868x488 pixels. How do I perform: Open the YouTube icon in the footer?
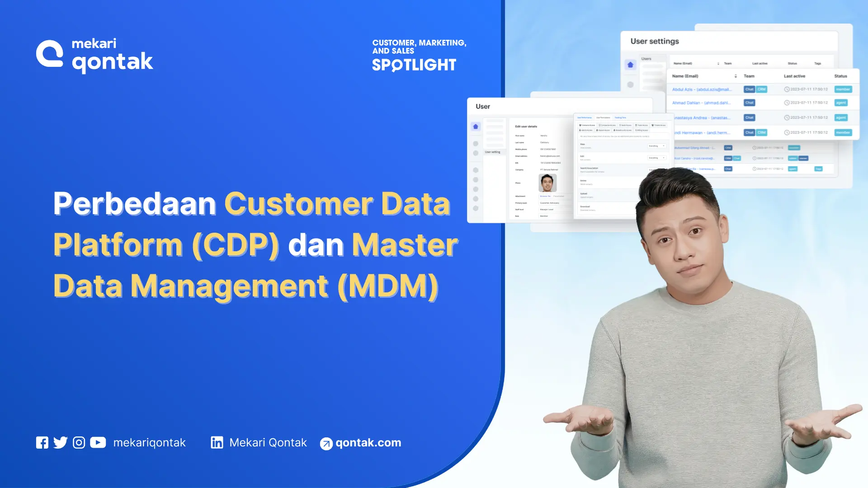point(98,442)
